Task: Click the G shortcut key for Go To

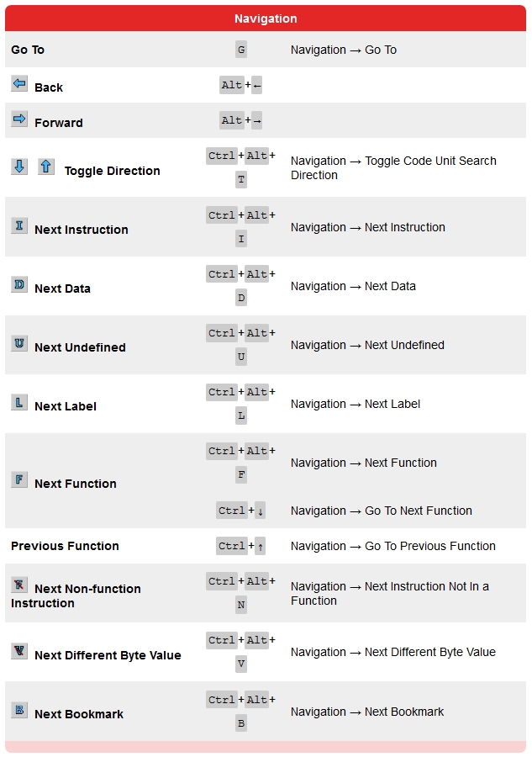Action: (x=241, y=50)
